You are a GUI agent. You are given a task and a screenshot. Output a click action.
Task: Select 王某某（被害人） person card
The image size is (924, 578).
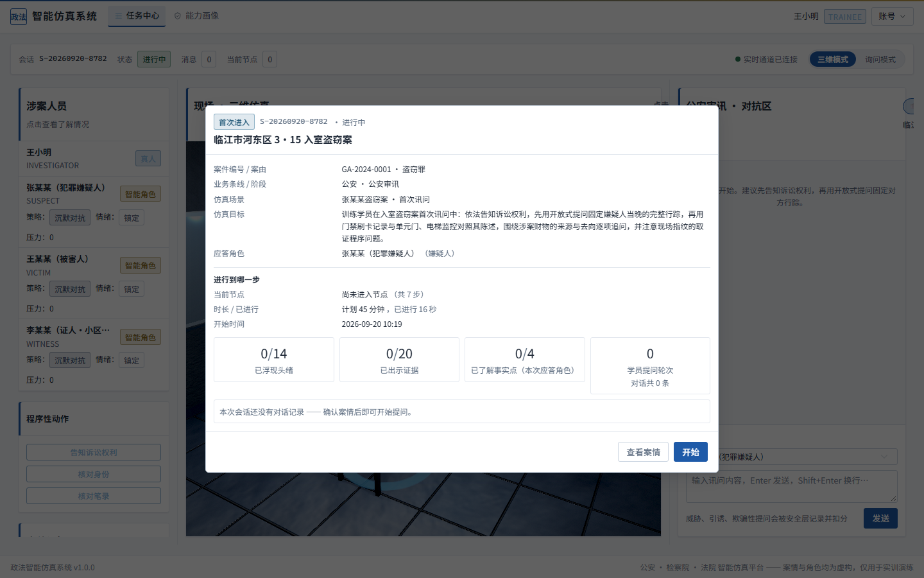coord(94,283)
